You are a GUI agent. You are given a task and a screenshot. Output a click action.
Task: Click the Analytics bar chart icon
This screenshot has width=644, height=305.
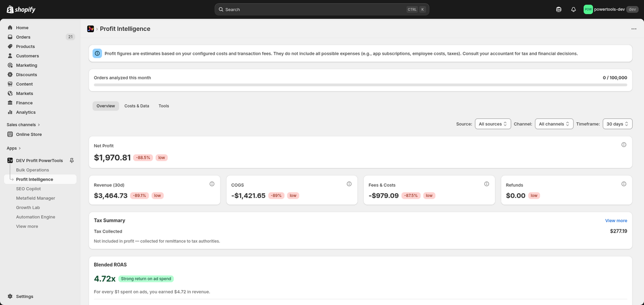coord(10,112)
